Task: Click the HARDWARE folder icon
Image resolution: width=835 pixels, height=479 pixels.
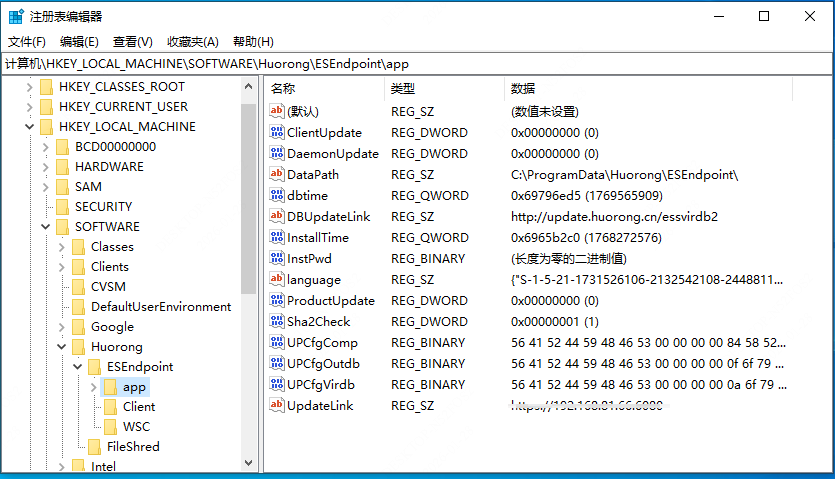Action: pyautogui.click(x=62, y=167)
